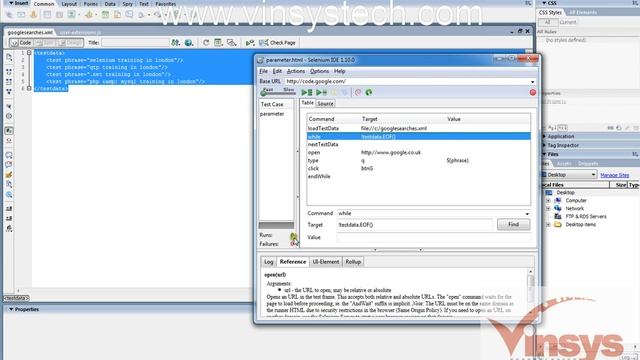The width and height of the screenshot is (640, 360).
Task: Open the Desktop site dropdown
Action: coord(569,175)
